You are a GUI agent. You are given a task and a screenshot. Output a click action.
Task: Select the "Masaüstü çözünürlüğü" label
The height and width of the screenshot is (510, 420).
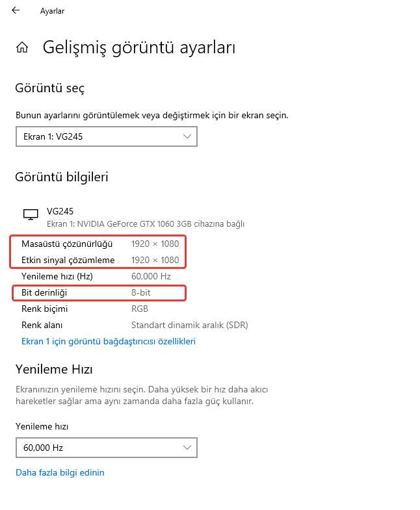click(67, 244)
